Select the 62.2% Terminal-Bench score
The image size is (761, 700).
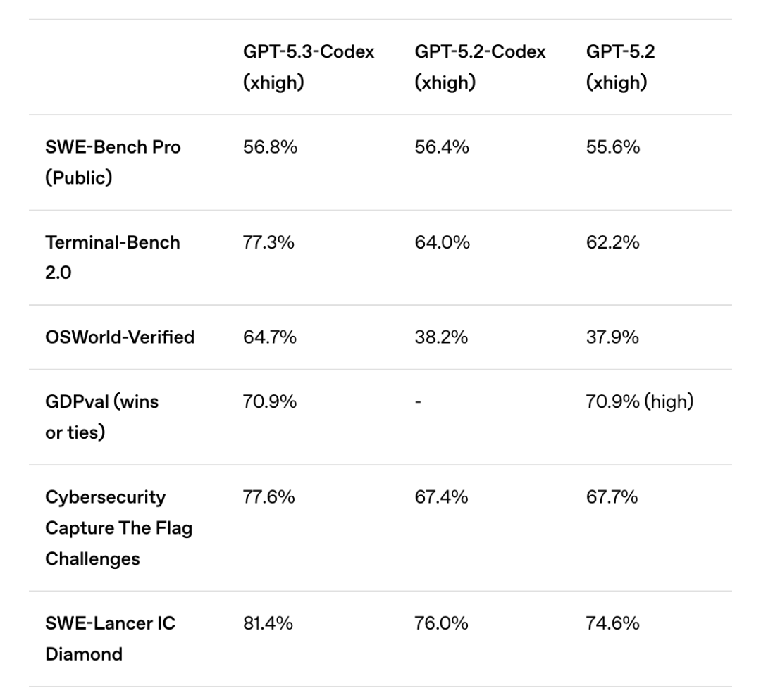[x=613, y=242]
